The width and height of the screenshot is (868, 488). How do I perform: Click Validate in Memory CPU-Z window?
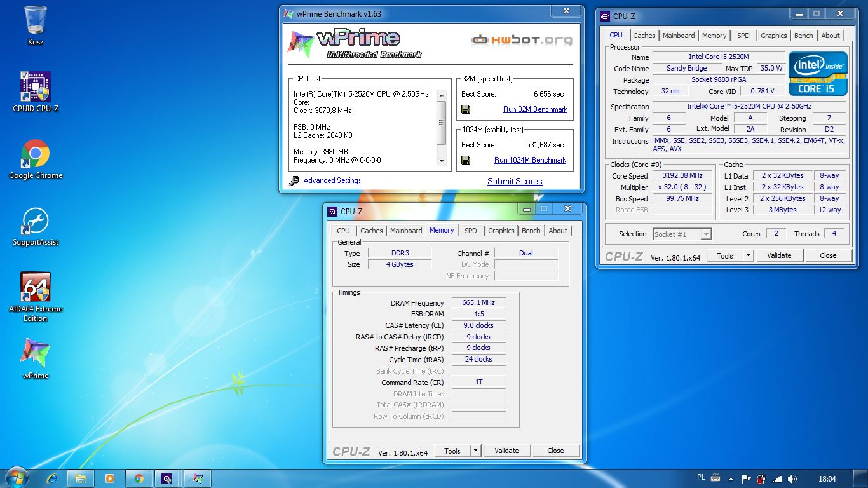[x=506, y=451]
